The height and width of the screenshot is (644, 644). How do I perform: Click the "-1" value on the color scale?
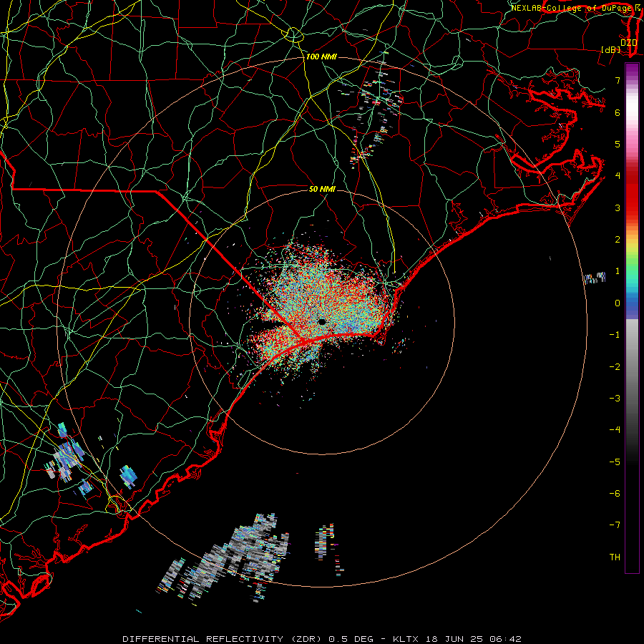615,335
